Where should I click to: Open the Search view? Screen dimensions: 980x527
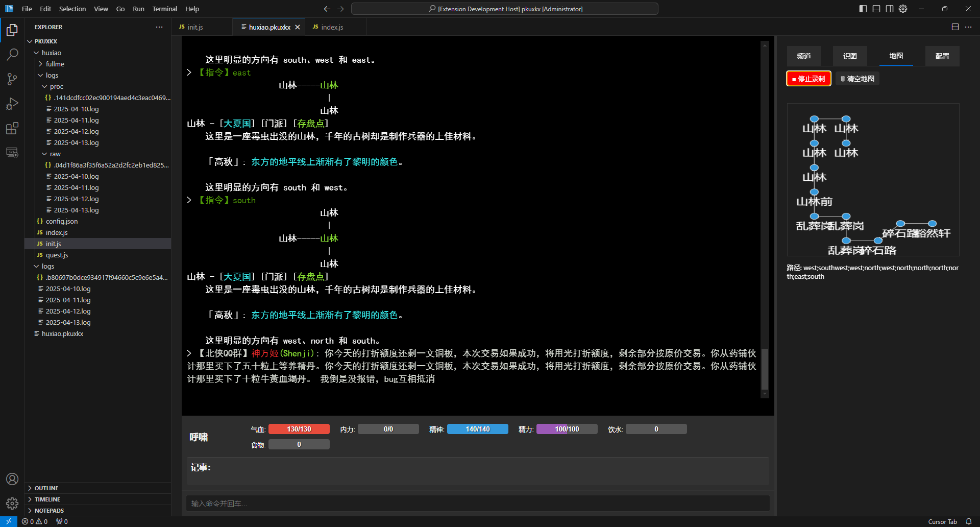click(x=12, y=54)
